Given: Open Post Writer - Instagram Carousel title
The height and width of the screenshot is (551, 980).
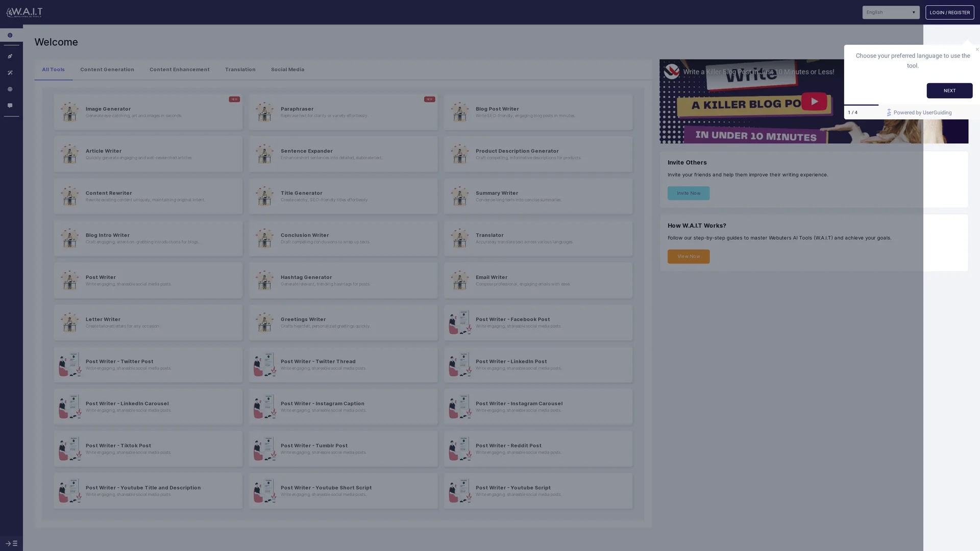Looking at the screenshot, I should (x=519, y=404).
